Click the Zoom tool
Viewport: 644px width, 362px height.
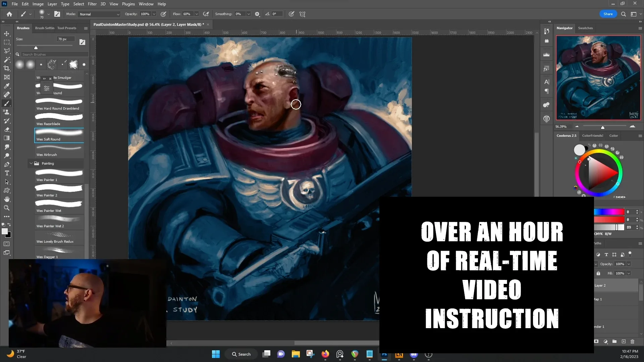point(7,208)
